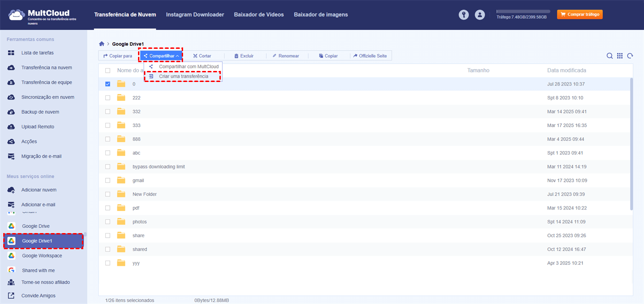Click the folder icon for gmail
The image size is (644, 304).
coord(121,181)
